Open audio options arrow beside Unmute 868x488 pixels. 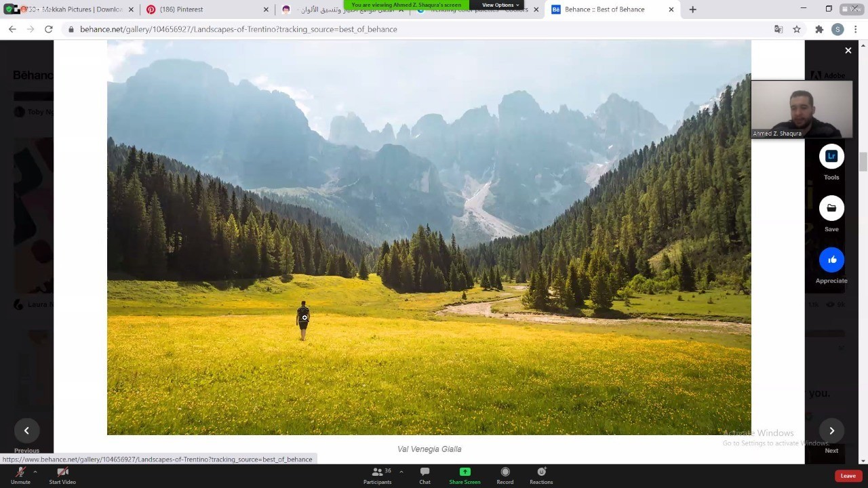[x=35, y=472]
